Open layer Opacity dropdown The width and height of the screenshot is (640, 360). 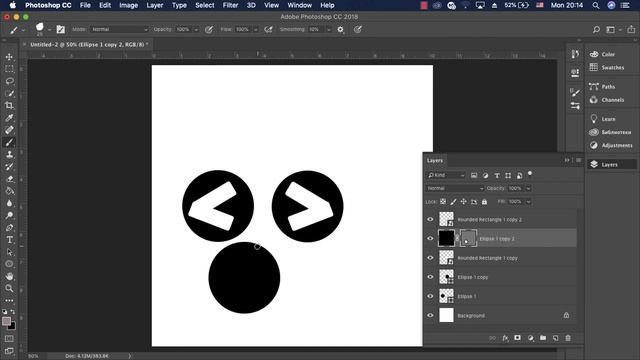(x=528, y=188)
